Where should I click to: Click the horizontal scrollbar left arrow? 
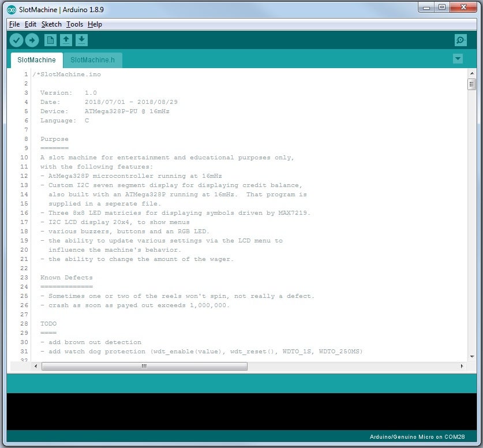36,366
